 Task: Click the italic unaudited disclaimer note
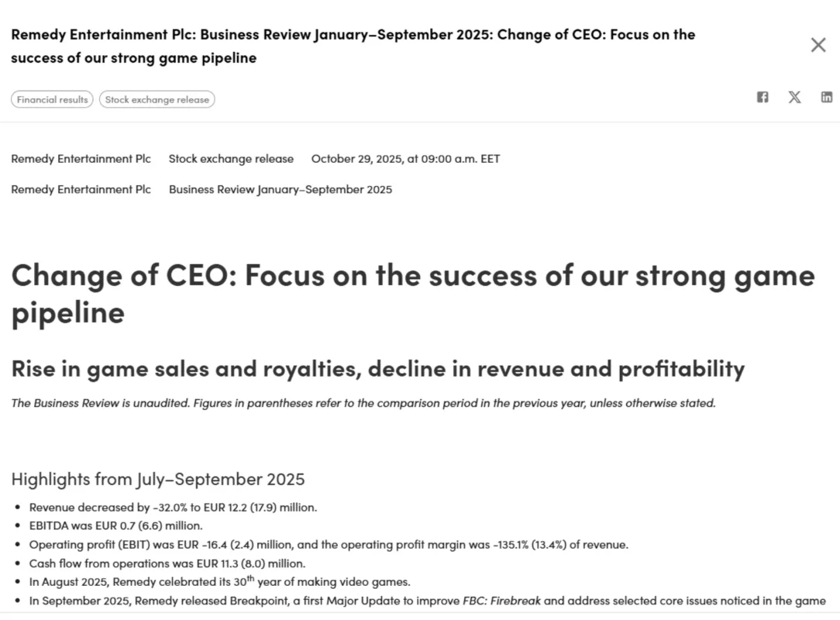tap(363, 403)
